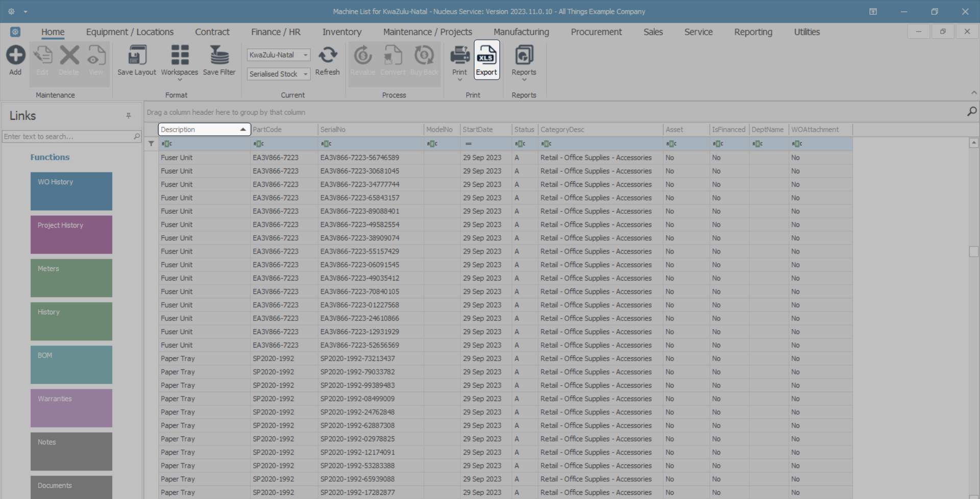Refresh the machine list
980x499 pixels.
point(327,56)
